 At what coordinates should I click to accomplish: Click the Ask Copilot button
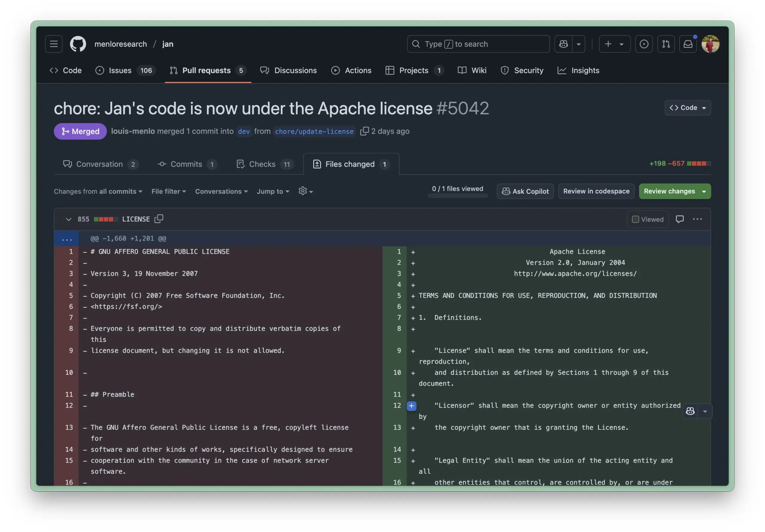(x=525, y=191)
